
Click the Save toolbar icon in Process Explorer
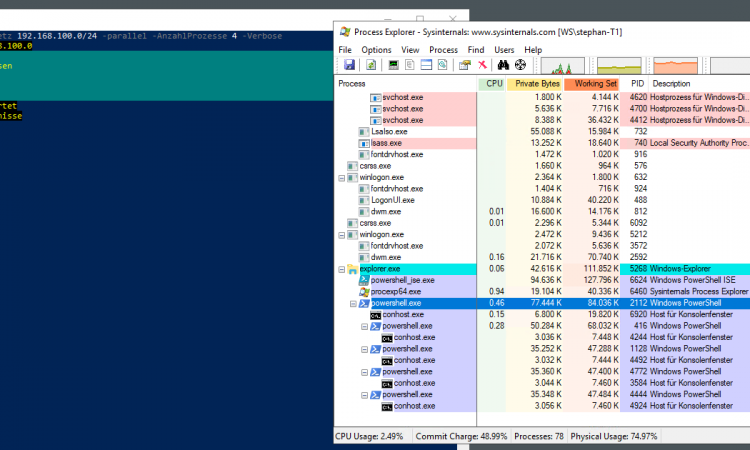point(349,65)
